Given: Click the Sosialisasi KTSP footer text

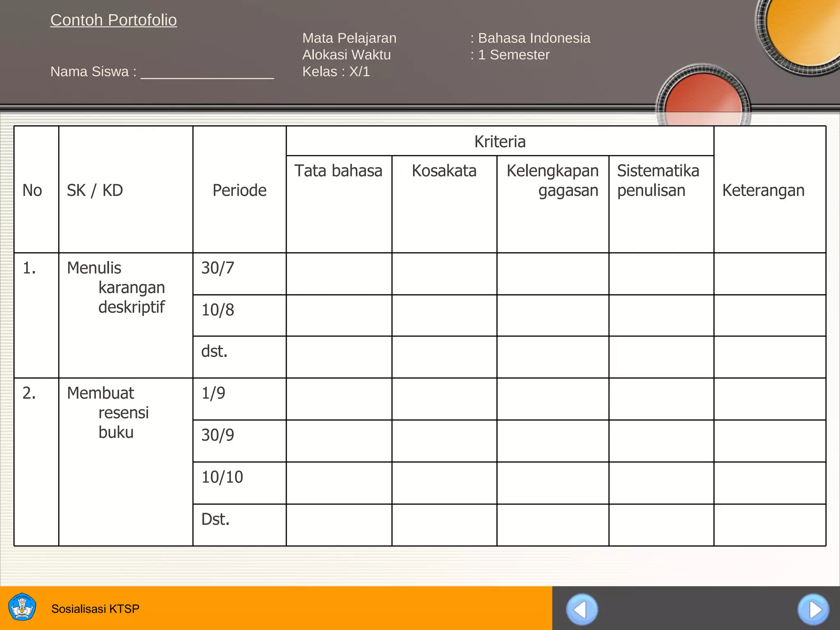Looking at the screenshot, I should coord(95,609).
